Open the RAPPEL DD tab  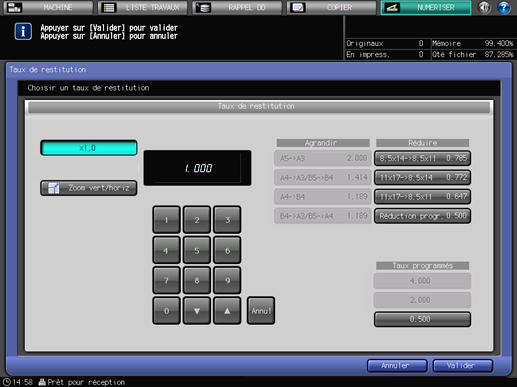[x=237, y=7]
